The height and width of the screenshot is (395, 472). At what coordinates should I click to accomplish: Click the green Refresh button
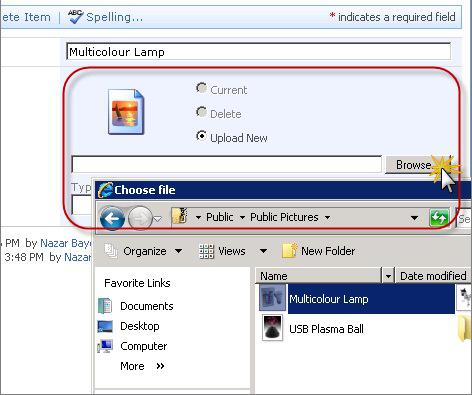pyautogui.click(x=439, y=218)
